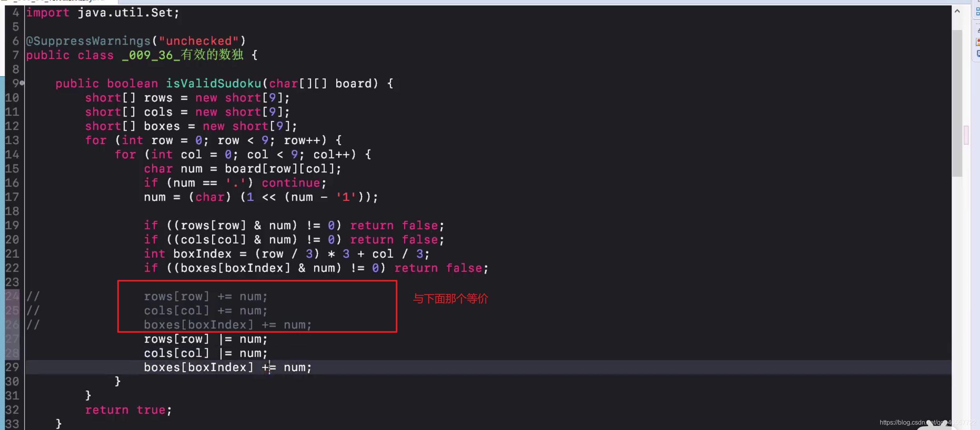Click the scroll up arrow
Viewport: 980px width, 430px height.
(x=957, y=11)
